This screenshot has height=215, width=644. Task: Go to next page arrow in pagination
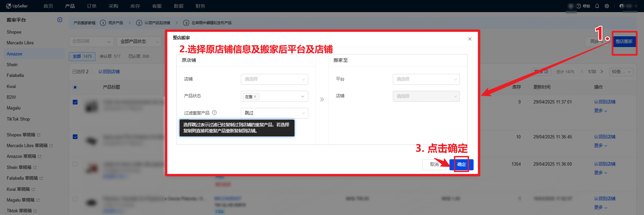point(602,72)
